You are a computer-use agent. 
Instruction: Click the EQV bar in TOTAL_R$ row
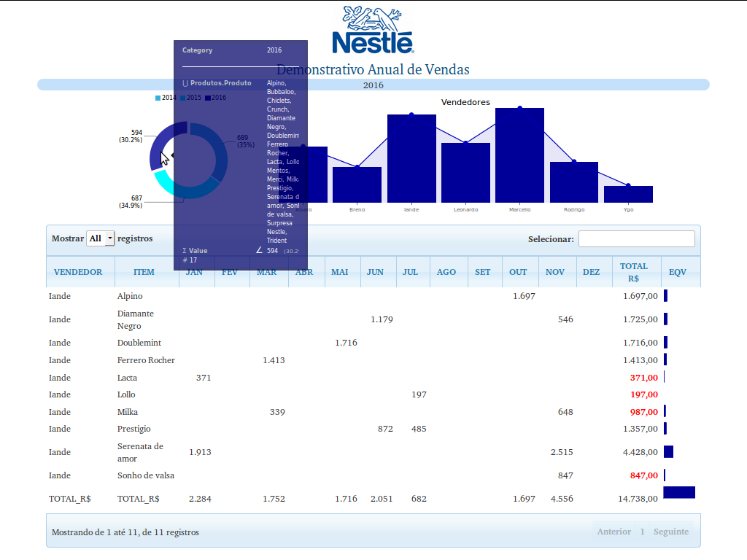point(679,492)
